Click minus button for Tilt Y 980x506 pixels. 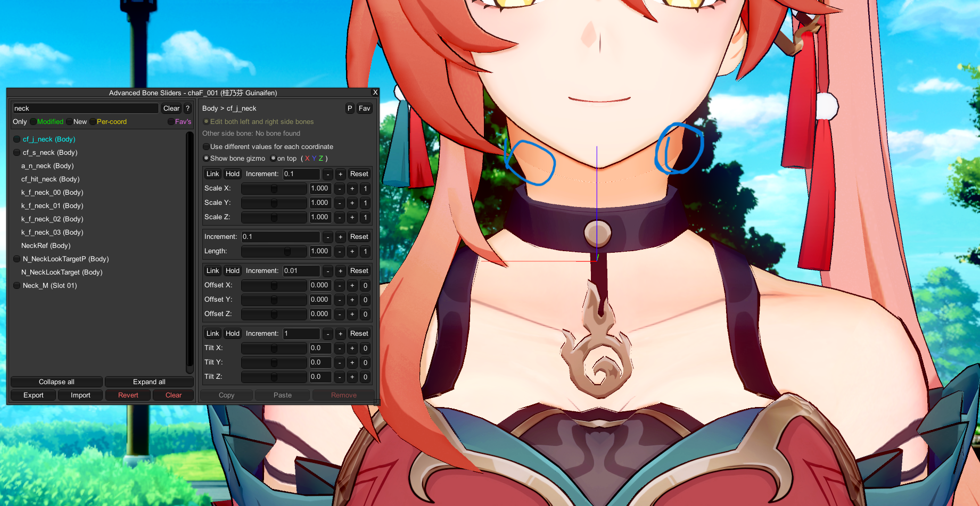(x=340, y=362)
